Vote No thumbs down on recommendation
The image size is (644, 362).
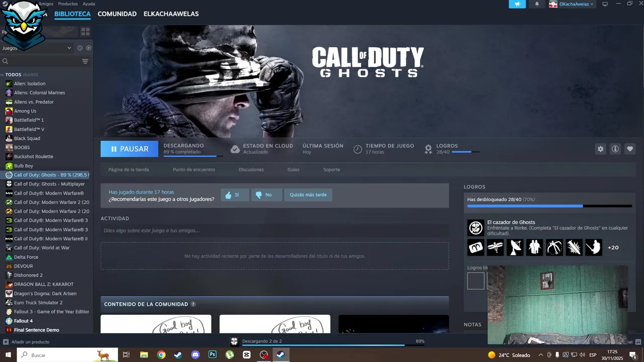coord(266,195)
